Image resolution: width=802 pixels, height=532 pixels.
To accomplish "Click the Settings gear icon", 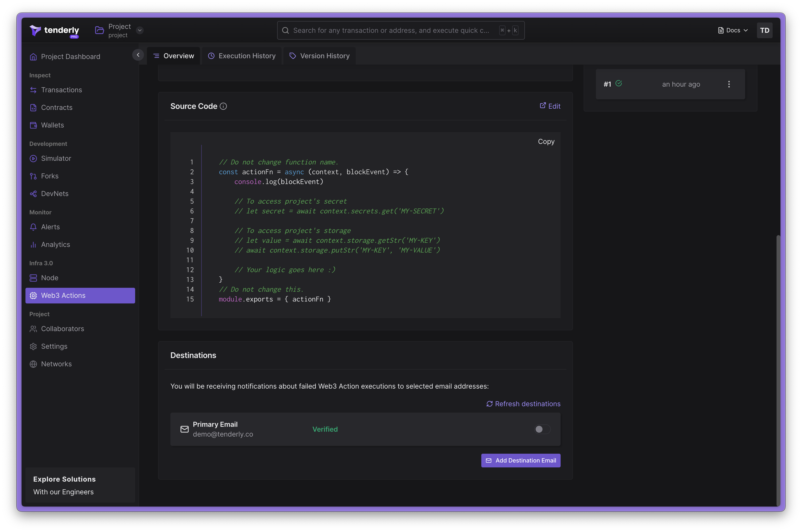I will pos(33,347).
